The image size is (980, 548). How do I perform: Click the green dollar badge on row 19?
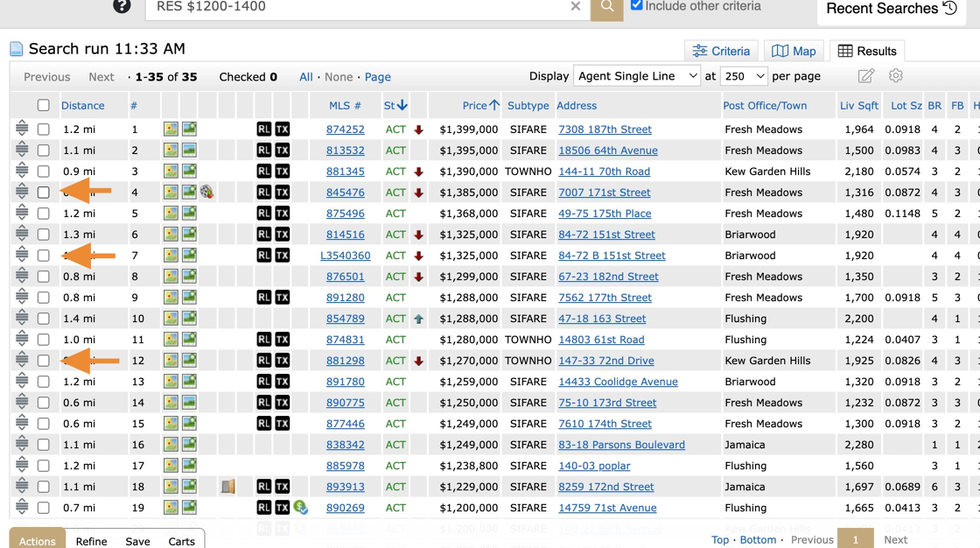(300, 508)
